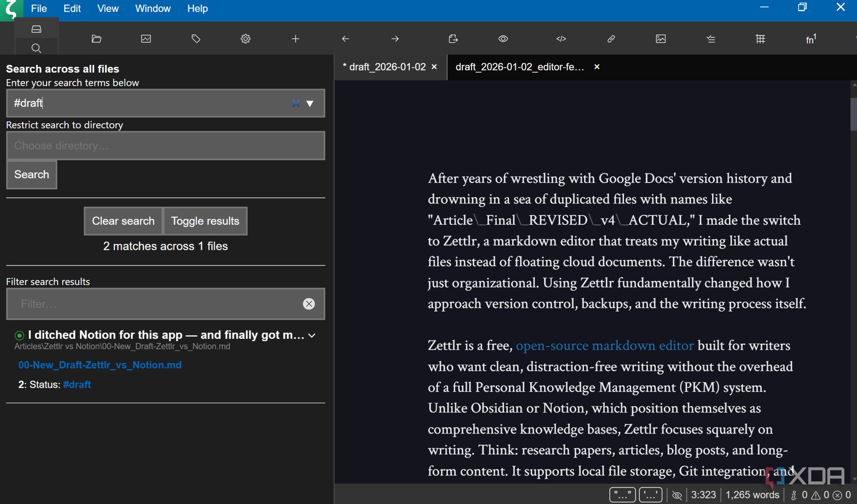Click the Search button
The height and width of the screenshot is (504, 857).
click(x=32, y=175)
